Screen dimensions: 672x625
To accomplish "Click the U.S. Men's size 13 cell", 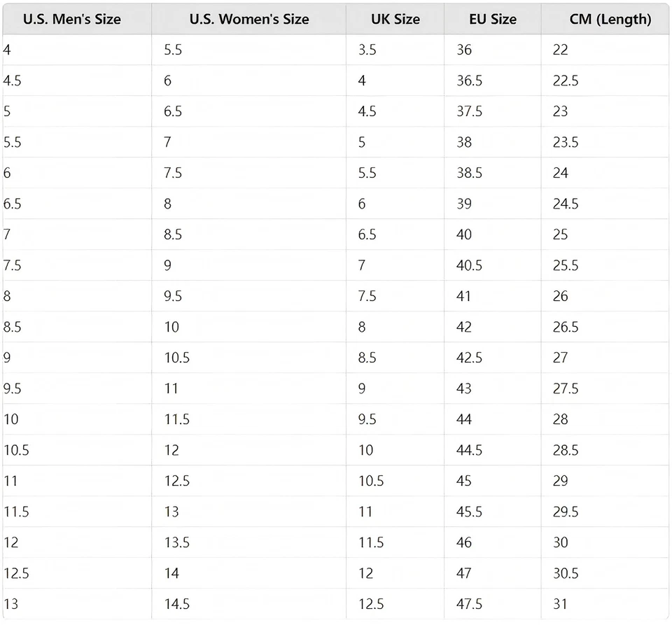I will pos(10,604).
